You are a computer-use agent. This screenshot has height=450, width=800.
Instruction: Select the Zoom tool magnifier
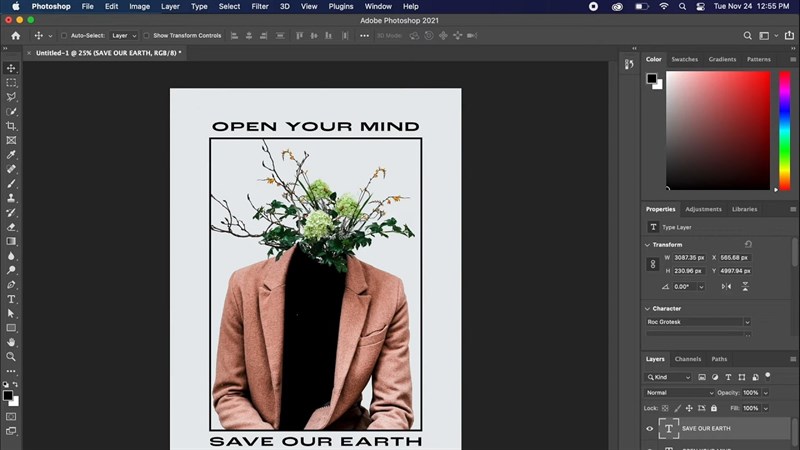pos(12,356)
